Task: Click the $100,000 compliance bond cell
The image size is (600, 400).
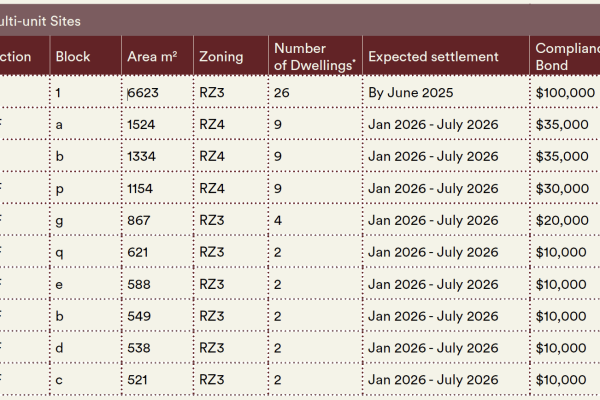Action: point(565,92)
